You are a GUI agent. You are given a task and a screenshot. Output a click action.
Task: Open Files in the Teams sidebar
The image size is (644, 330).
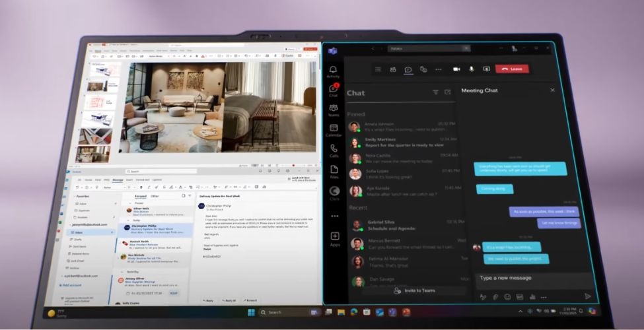tap(334, 172)
